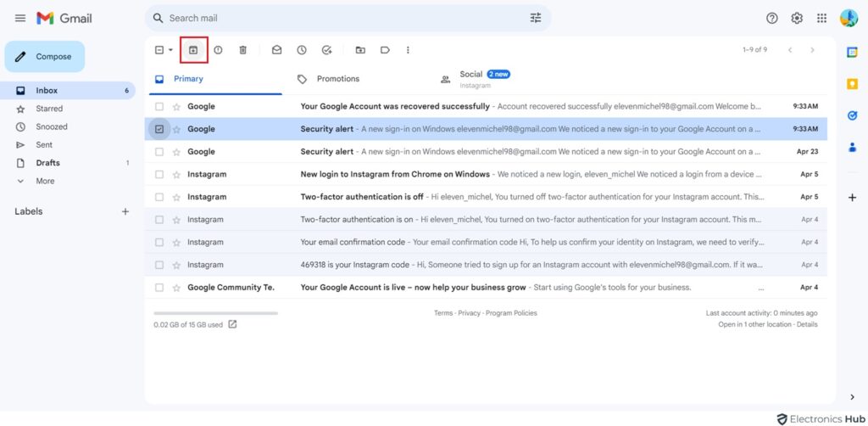
Task: Create a new label with the plus icon
Action: 125,211
